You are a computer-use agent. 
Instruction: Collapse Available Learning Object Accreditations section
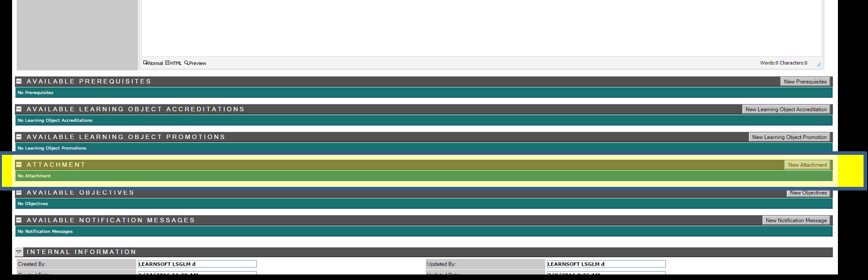[19, 109]
